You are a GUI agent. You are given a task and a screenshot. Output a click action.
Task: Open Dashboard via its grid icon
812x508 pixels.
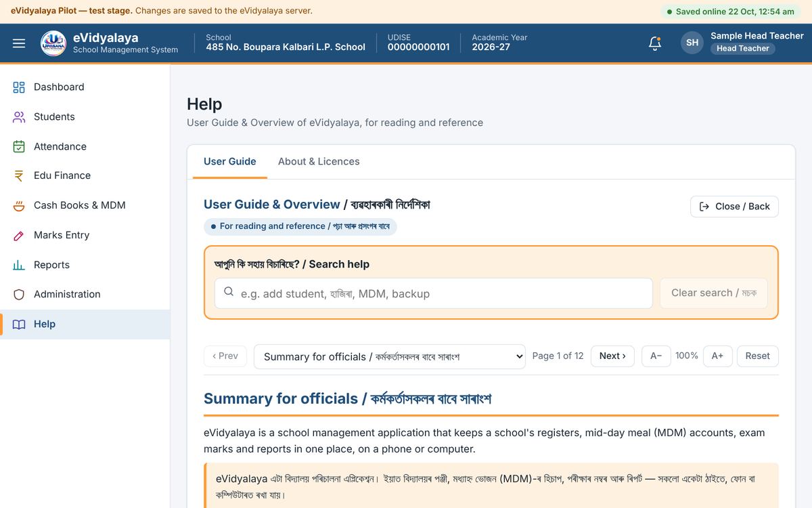pyautogui.click(x=19, y=87)
